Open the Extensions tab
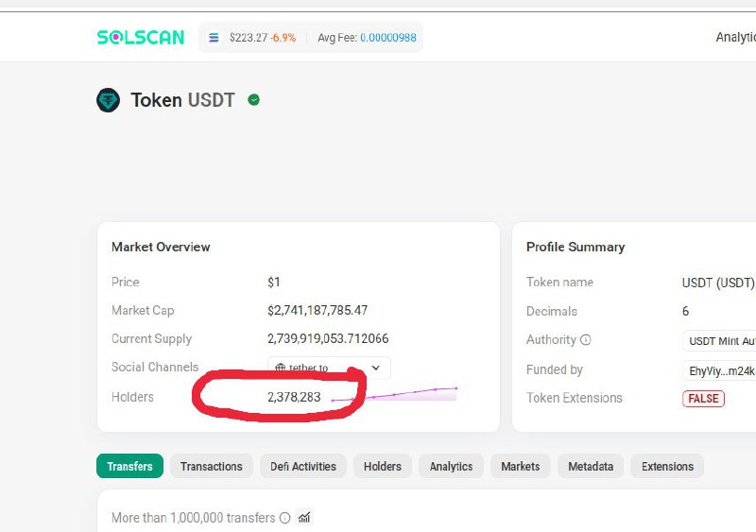 pyautogui.click(x=667, y=466)
